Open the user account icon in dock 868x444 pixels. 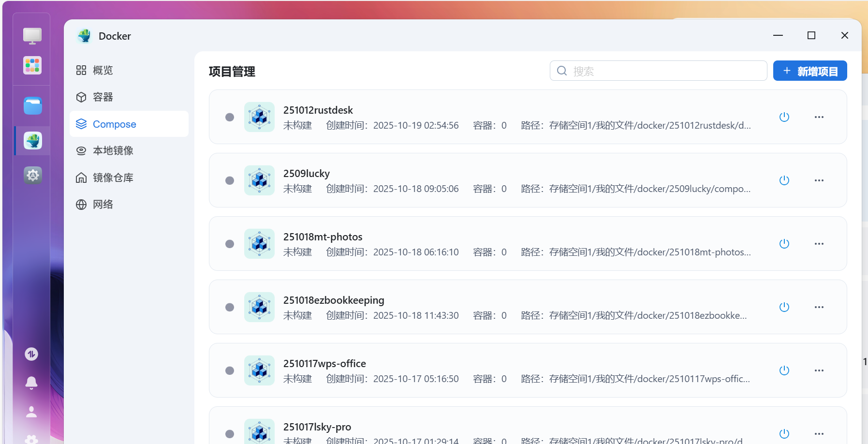(31, 412)
